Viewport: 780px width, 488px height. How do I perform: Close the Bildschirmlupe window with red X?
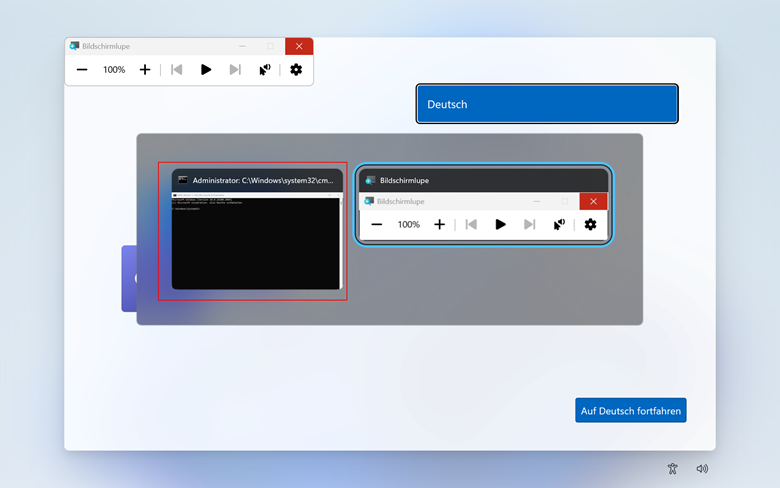click(x=299, y=46)
